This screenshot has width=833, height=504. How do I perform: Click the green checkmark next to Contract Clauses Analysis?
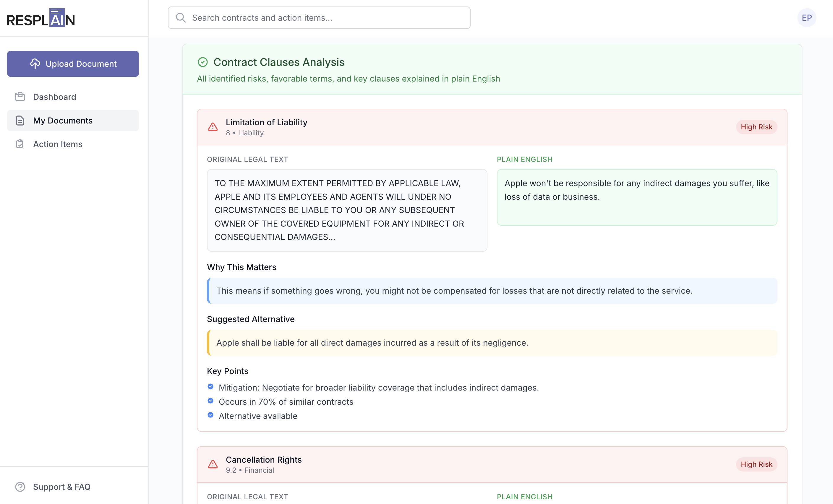(x=202, y=62)
